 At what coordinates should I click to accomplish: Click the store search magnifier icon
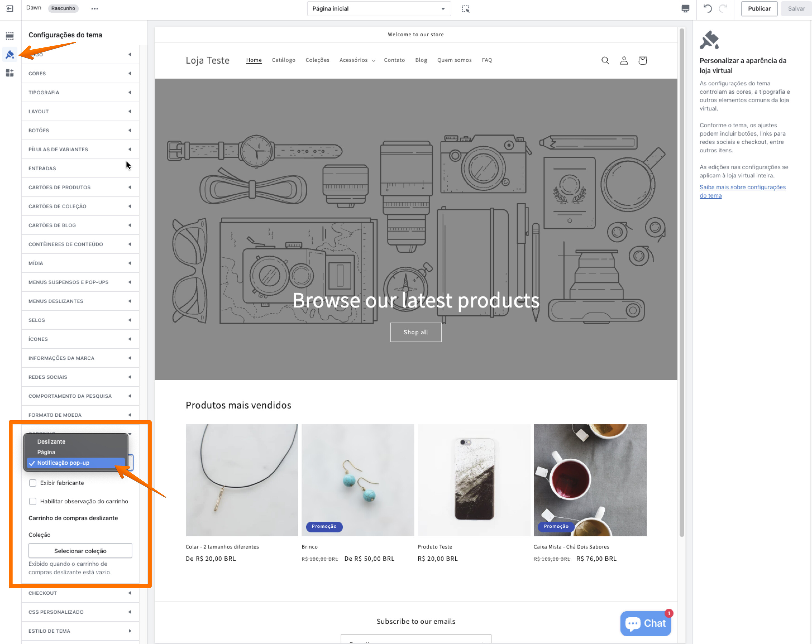point(605,61)
